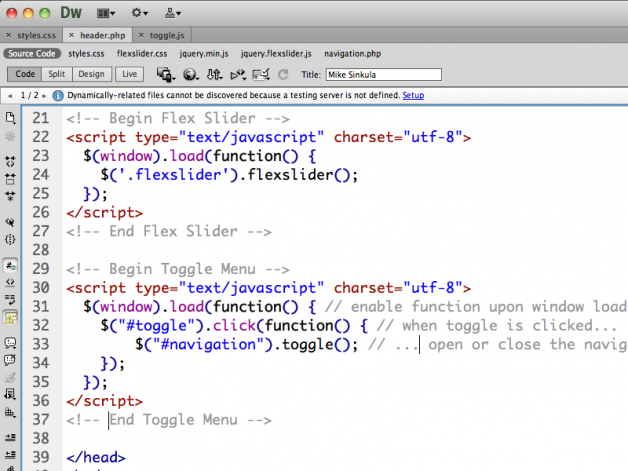Image resolution: width=628 pixels, height=471 pixels.
Task: Open styles.css in related files bar
Action: pos(86,54)
